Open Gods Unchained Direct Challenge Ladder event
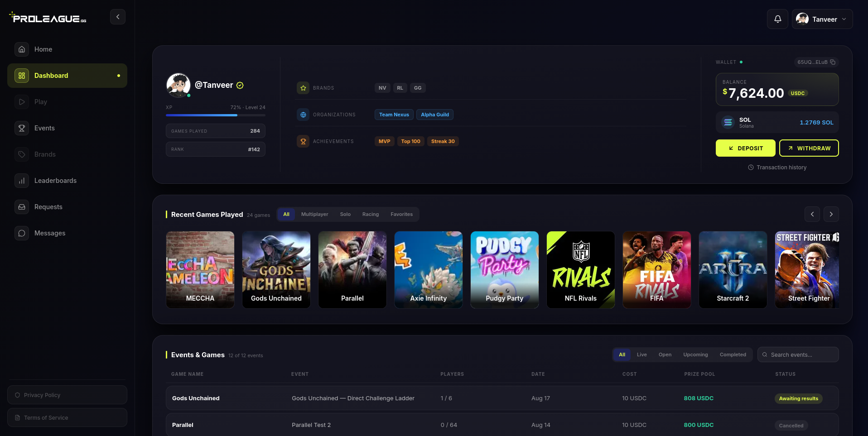The width and height of the screenshot is (868, 436). coord(502,398)
